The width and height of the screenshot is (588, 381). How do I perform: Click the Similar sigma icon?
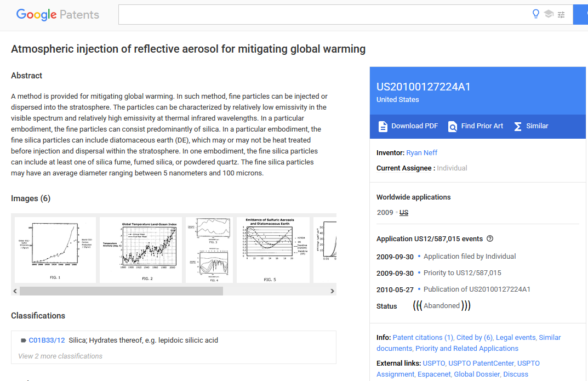(x=517, y=127)
